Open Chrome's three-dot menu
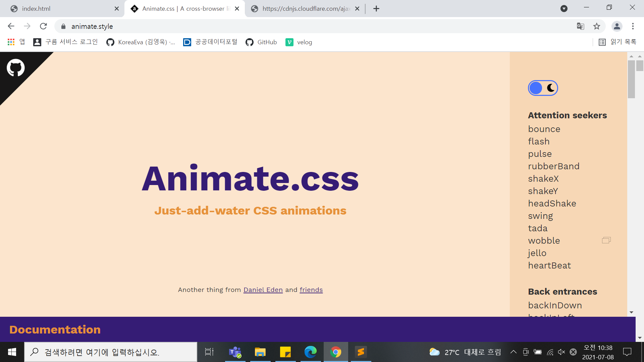The image size is (644, 362). [x=633, y=26]
